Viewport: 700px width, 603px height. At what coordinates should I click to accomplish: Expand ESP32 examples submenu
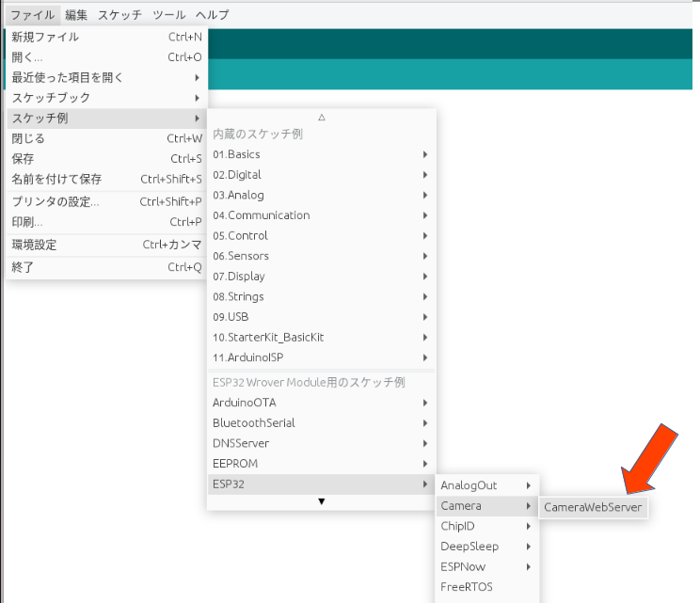coord(322,484)
